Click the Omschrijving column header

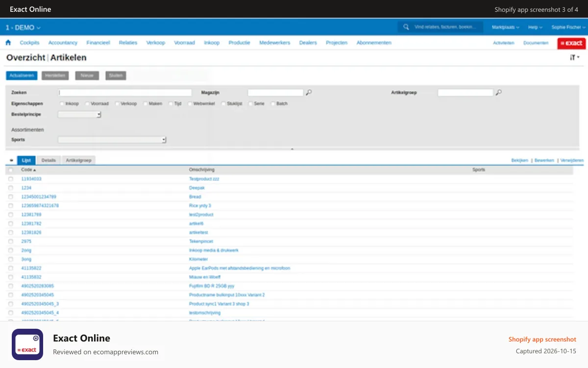click(x=202, y=170)
